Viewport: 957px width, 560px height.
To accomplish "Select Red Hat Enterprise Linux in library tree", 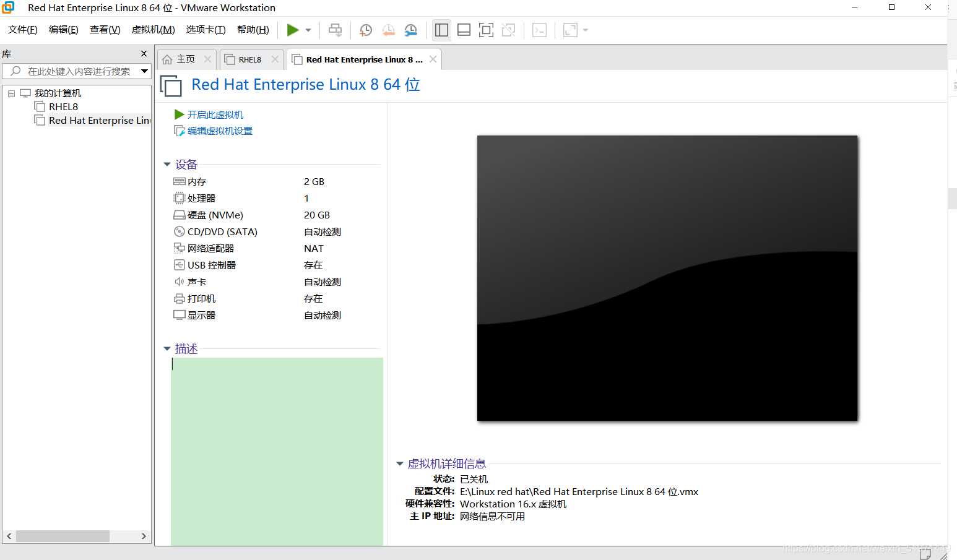I will click(100, 121).
